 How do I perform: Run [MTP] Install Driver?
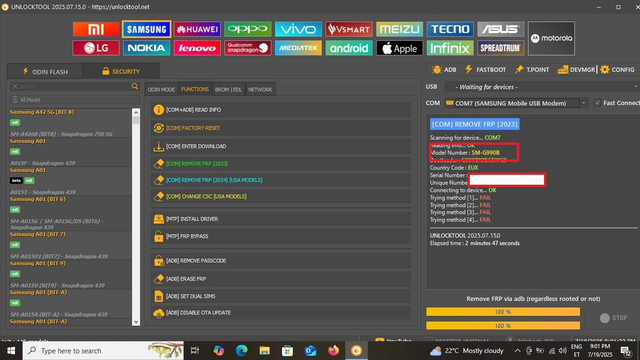pos(281,219)
